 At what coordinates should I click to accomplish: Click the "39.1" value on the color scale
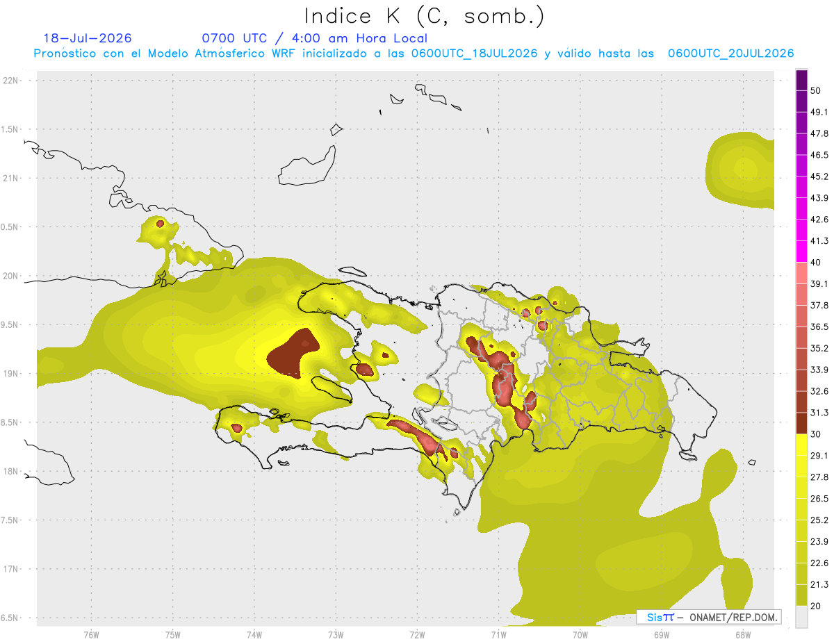tap(819, 284)
